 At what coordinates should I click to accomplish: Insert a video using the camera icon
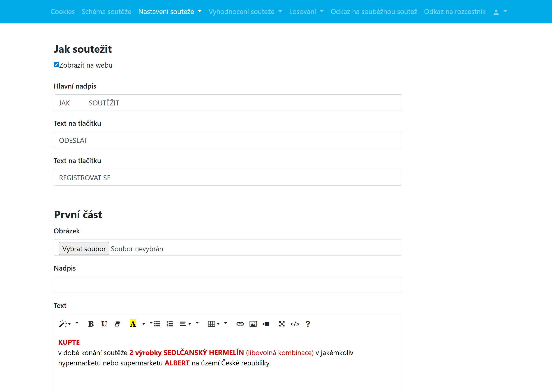[x=266, y=324]
